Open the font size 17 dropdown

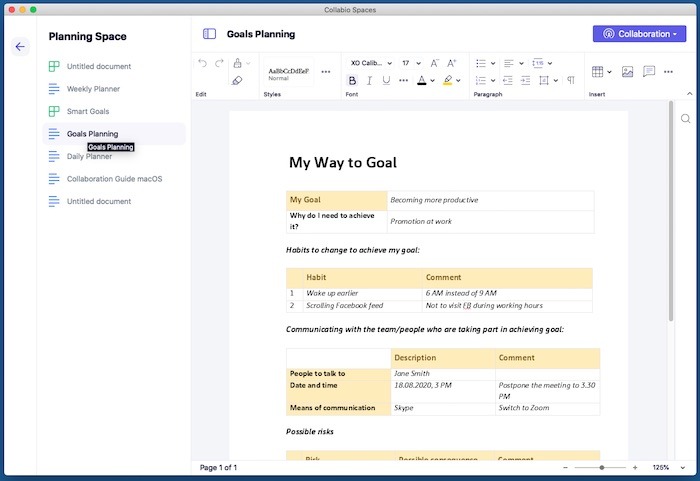(x=411, y=63)
